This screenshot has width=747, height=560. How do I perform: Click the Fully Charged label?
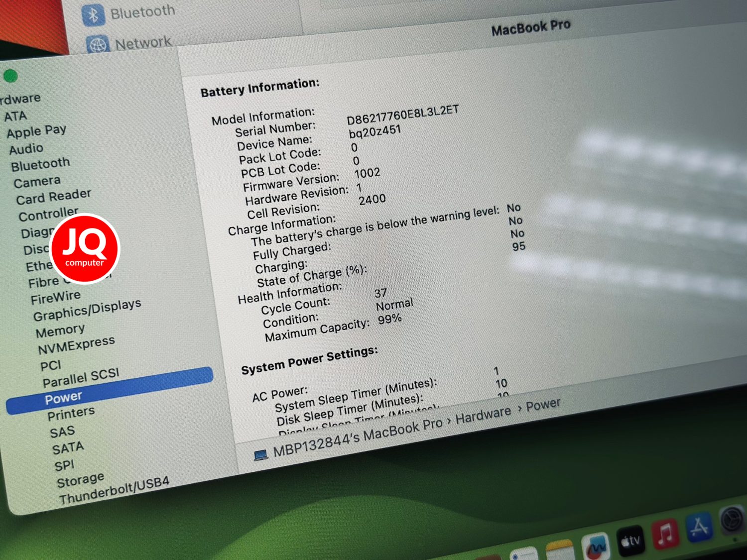click(292, 251)
